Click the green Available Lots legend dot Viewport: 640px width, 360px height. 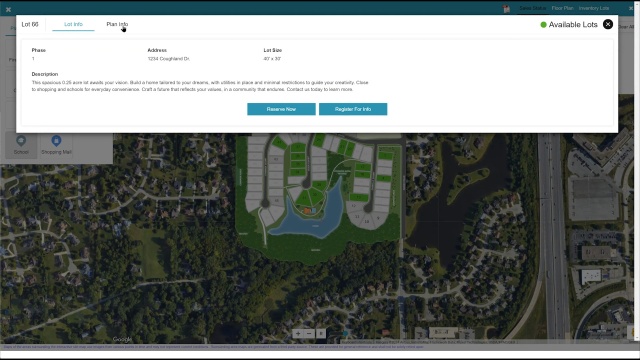click(x=543, y=24)
